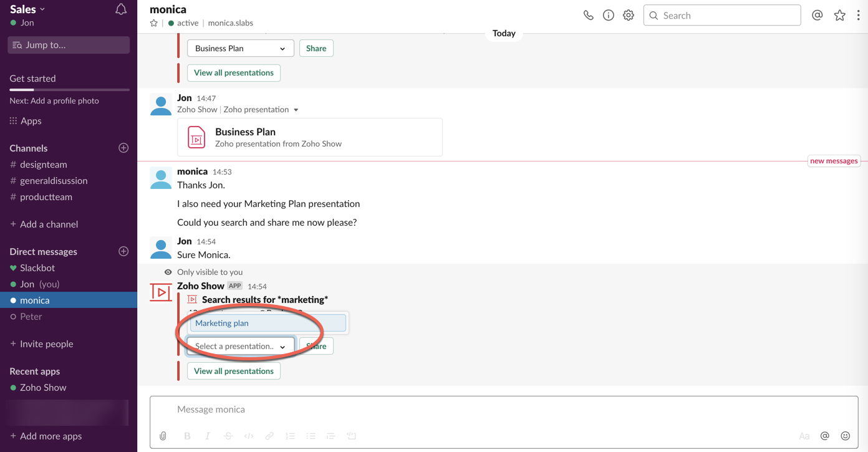
Task: Add a new channel plus icon
Action: tap(123, 148)
